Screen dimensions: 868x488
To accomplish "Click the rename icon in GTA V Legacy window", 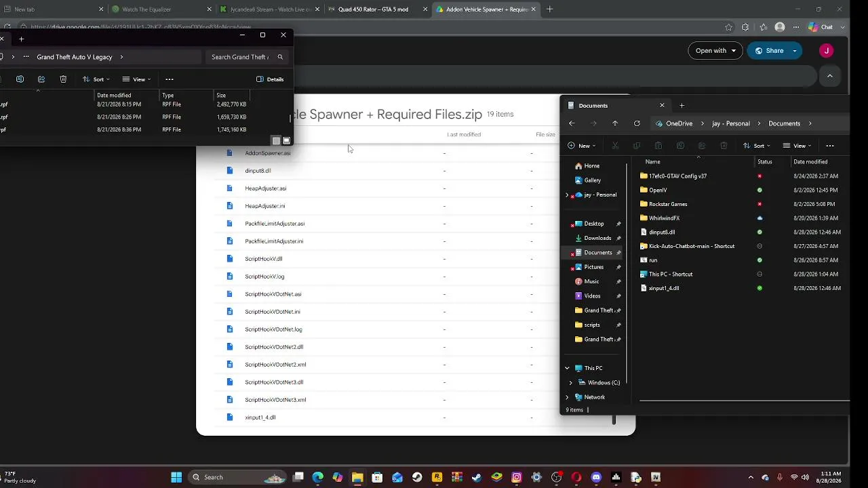I will coord(20,79).
